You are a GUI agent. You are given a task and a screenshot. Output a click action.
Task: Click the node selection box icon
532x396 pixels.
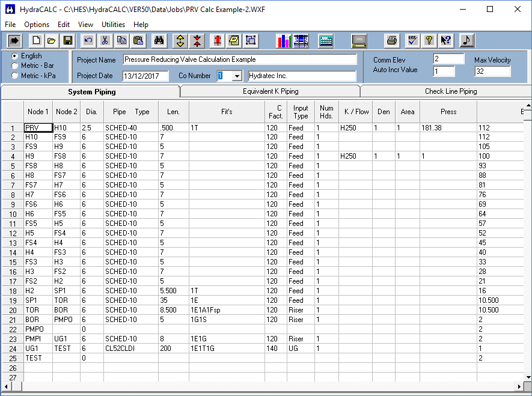point(251,41)
